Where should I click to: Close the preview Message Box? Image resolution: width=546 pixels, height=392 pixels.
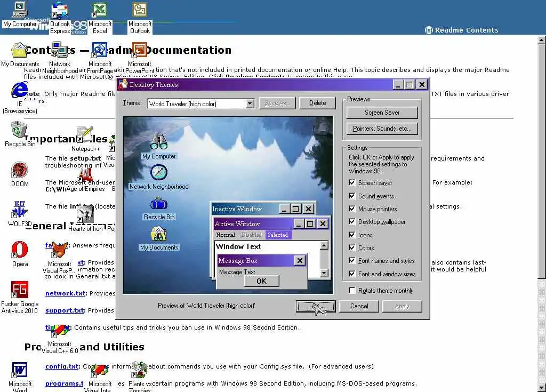[x=300, y=260]
